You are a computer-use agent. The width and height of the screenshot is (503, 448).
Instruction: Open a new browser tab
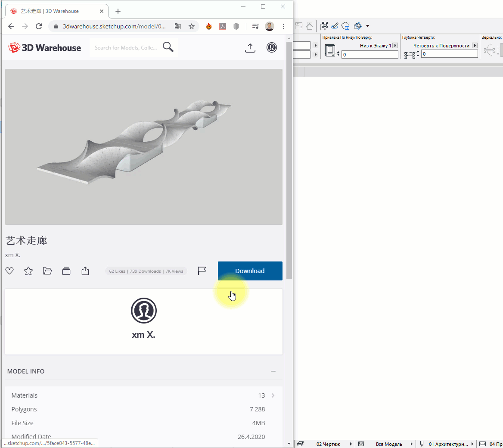(x=118, y=11)
